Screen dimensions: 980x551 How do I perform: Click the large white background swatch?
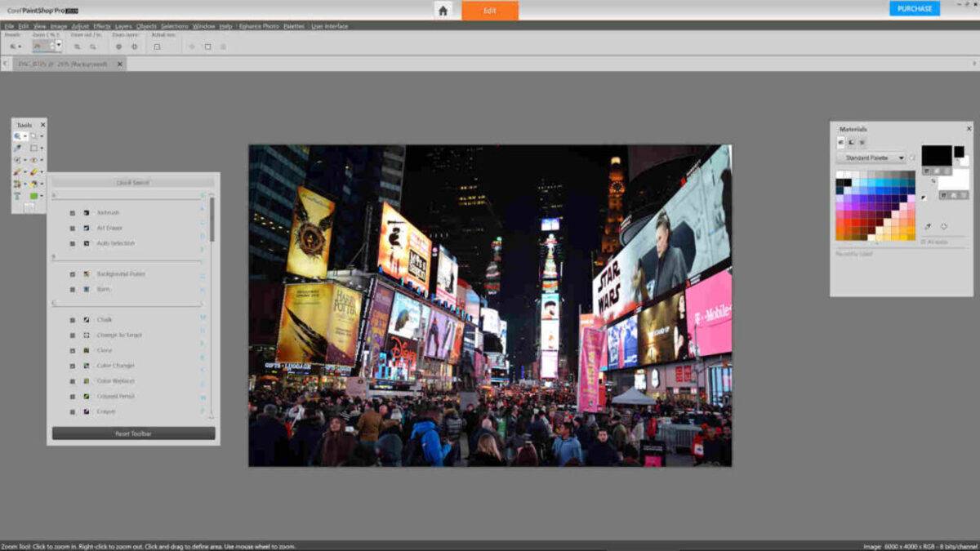point(954,179)
